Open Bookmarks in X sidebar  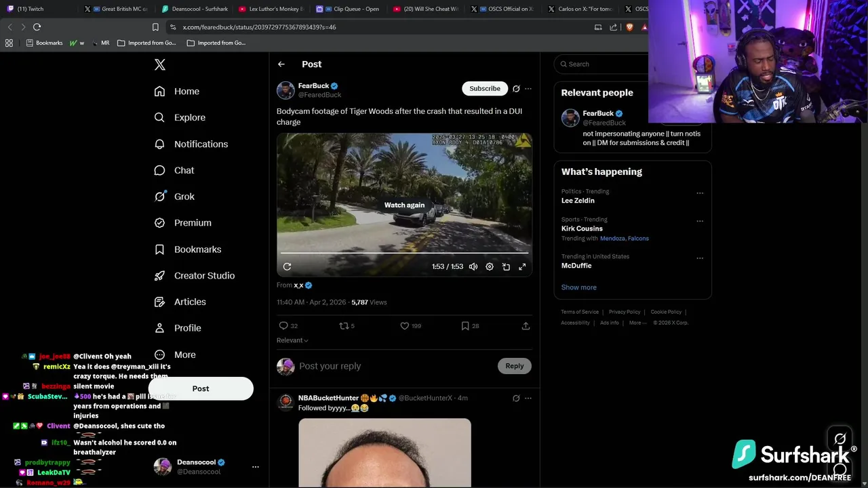188,249
